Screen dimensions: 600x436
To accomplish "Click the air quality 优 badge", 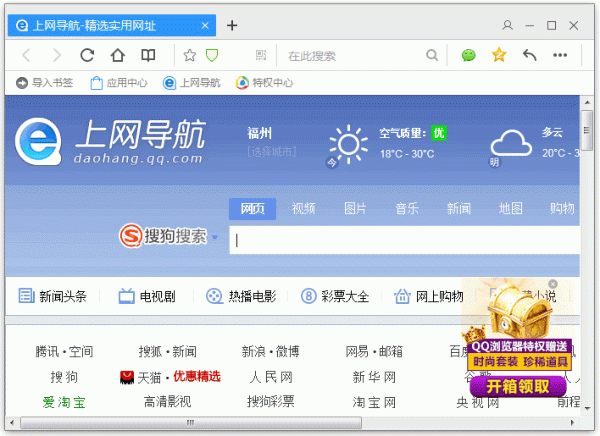I will [x=439, y=133].
